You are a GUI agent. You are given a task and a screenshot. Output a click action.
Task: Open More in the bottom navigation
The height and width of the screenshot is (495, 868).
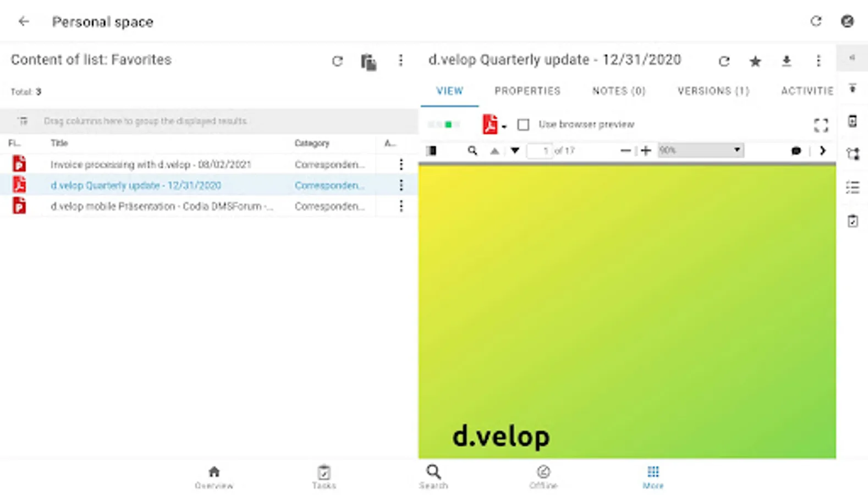tap(653, 477)
